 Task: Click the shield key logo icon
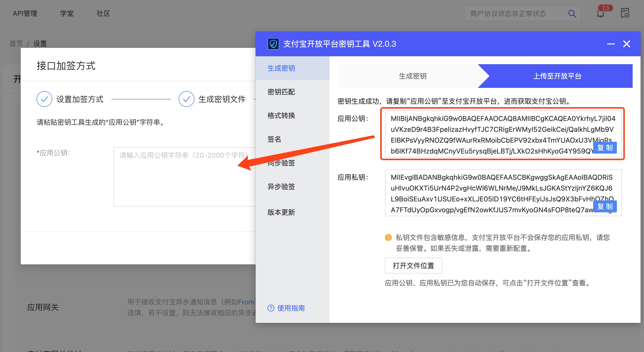[x=273, y=44]
